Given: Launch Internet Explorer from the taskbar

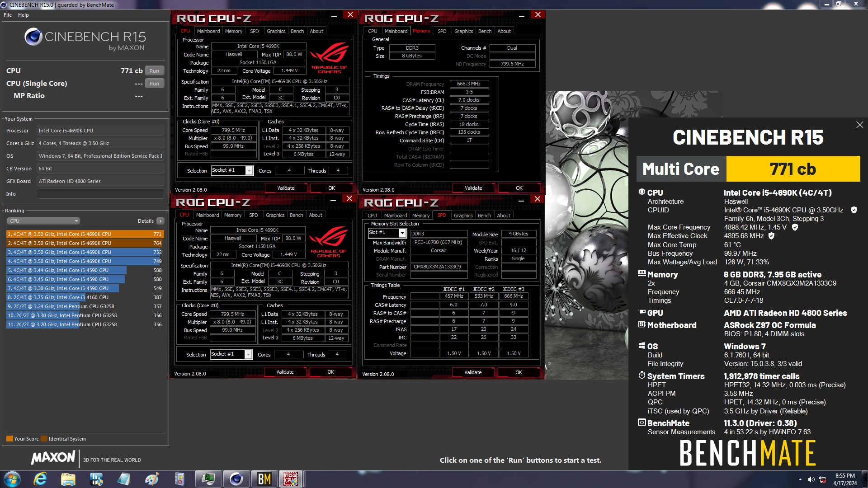Looking at the screenshot, I should [40, 479].
